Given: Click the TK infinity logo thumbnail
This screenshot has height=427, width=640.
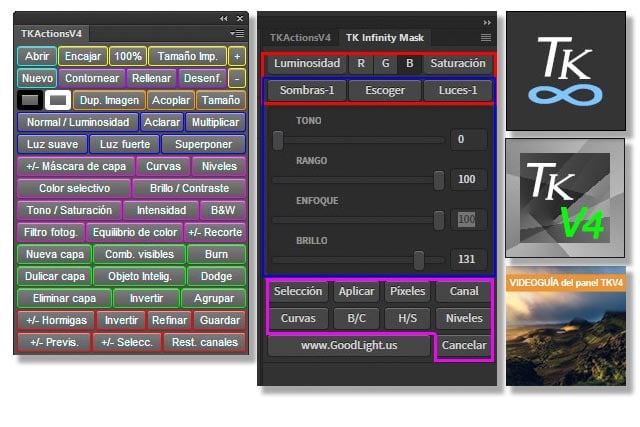Looking at the screenshot, I should pyautogui.click(x=566, y=71).
